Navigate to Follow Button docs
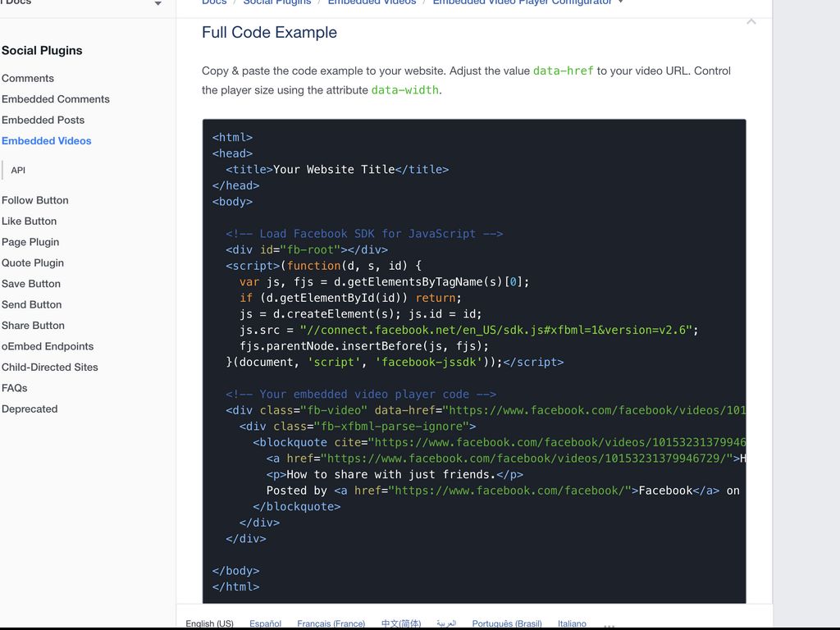 tap(35, 200)
